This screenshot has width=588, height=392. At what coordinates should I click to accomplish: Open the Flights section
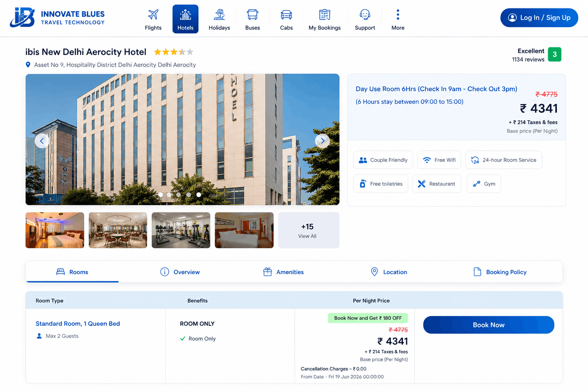tap(153, 19)
